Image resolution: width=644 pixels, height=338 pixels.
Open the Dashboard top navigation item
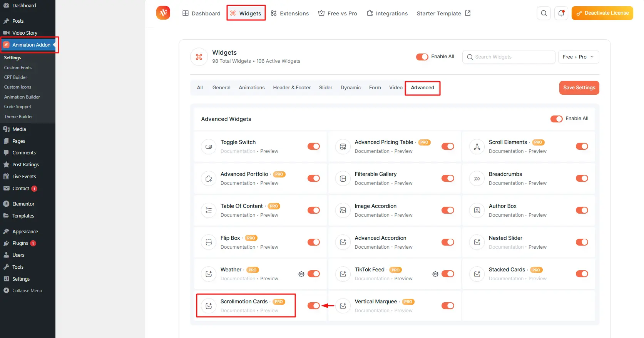pyautogui.click(x=201, y=13)
